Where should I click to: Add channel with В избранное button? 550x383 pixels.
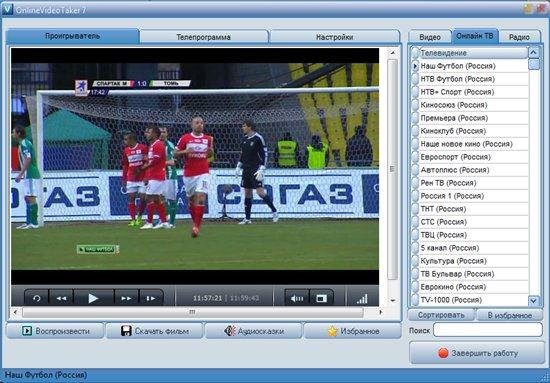pyautogui.click(x=510, y=315)
